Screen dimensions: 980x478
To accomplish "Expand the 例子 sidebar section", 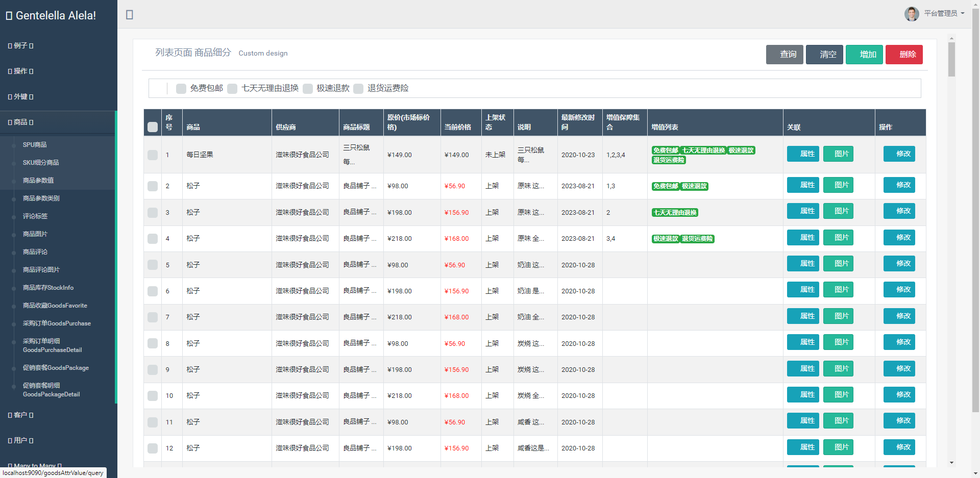I will point(21,45).
